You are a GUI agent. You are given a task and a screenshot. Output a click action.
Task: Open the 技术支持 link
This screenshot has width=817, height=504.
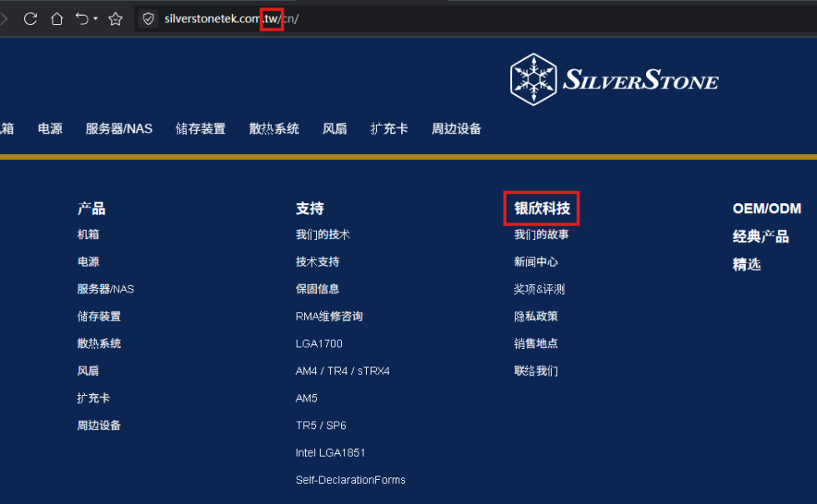(318, 262)
